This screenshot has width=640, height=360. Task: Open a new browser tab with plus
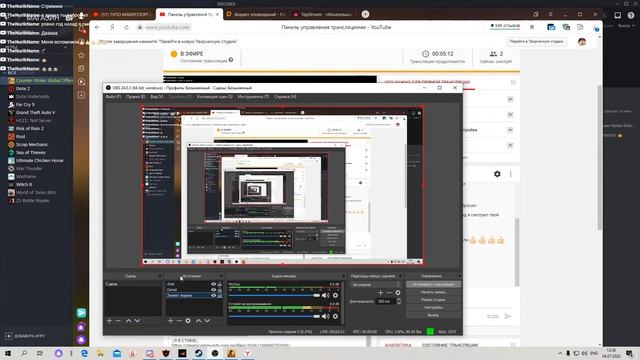pyautogui.click(x=365, y=14)
